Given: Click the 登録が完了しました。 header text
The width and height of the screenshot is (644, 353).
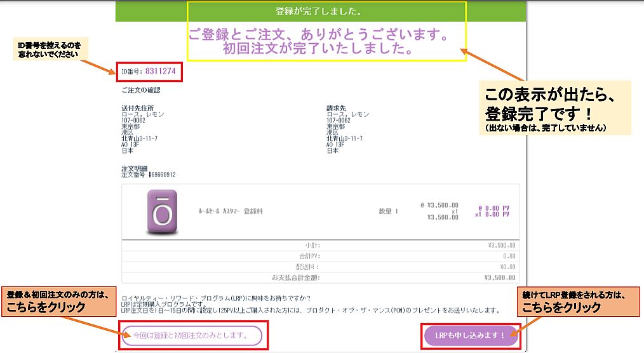Looking at the screenshot, I should click(318, 11).
